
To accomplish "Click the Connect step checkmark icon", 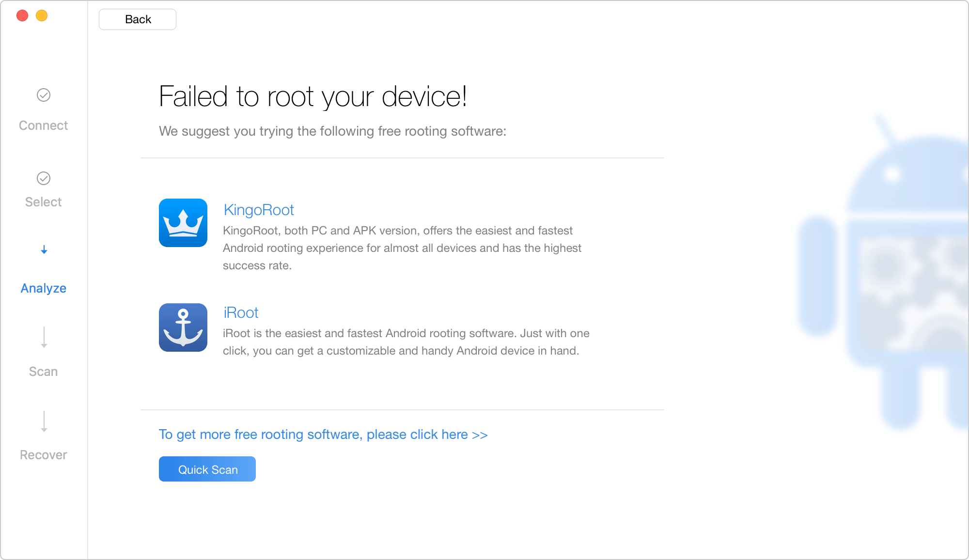I will click(x=44, y=95).
